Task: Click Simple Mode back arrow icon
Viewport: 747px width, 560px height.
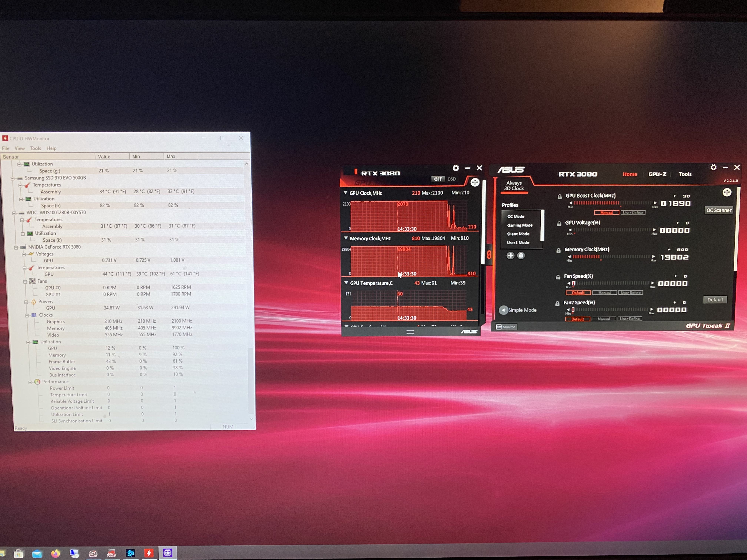Action: 504,310
